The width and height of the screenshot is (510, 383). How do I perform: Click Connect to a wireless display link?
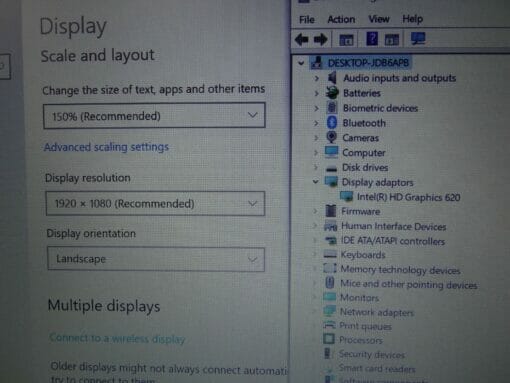(117, 338)
